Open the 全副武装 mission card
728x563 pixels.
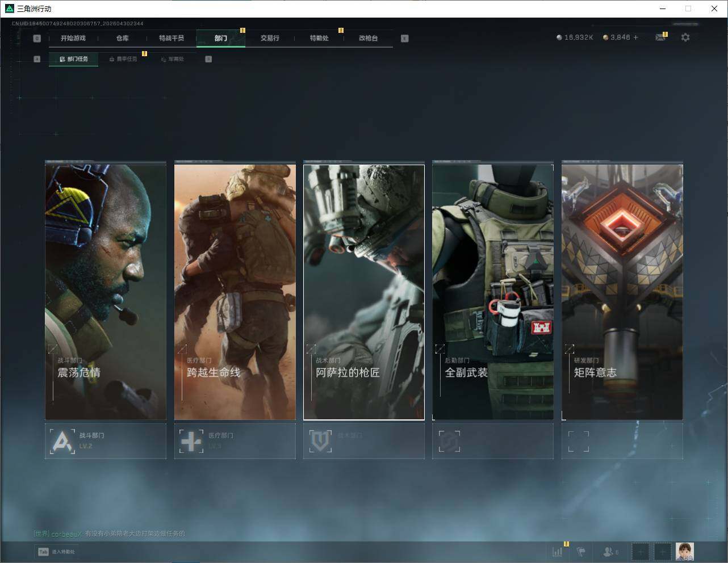pos(493,292)
